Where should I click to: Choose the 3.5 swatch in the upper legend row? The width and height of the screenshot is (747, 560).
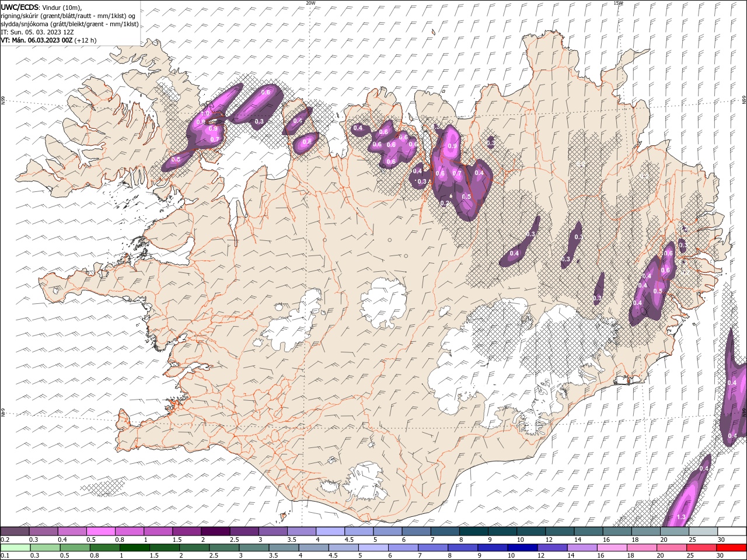[301, 531]
